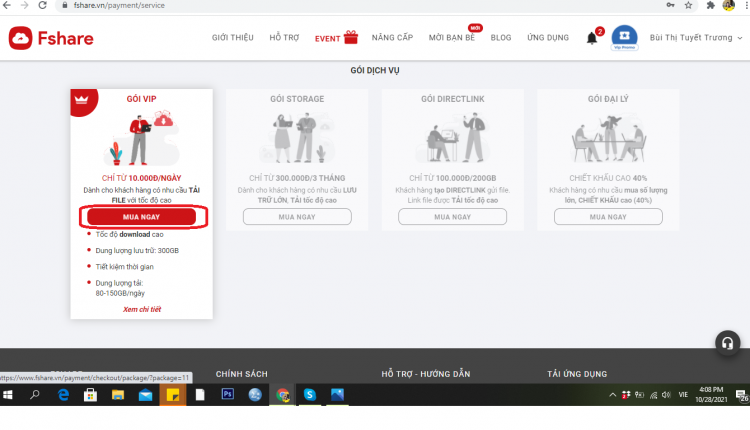Open NÂNG CẤP menu item
Image resolution: width=750 pixels, height=430 pixels.
[x=392, y=37]
